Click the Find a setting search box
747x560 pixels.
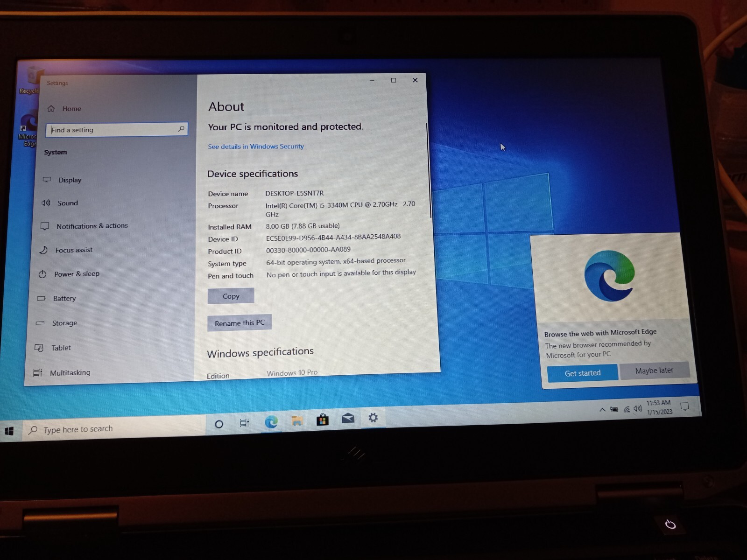(117, 129)
